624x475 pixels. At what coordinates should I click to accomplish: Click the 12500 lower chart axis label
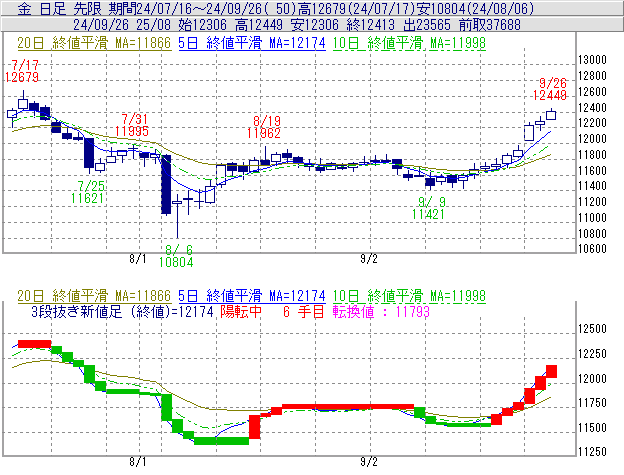[x=592, y=329]
